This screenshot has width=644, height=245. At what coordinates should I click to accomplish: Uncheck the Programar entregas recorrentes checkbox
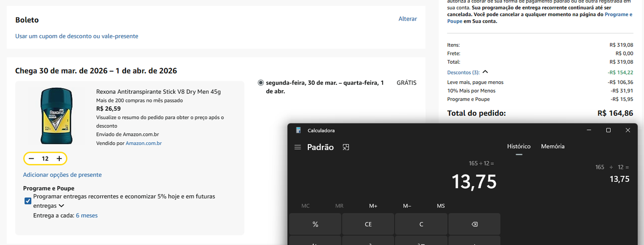28,201
